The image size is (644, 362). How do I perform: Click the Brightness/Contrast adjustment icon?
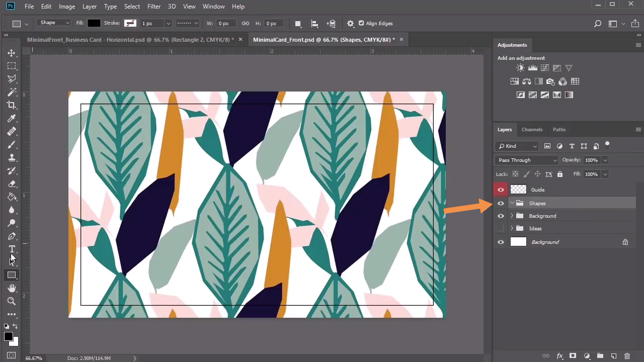[520, 68]
